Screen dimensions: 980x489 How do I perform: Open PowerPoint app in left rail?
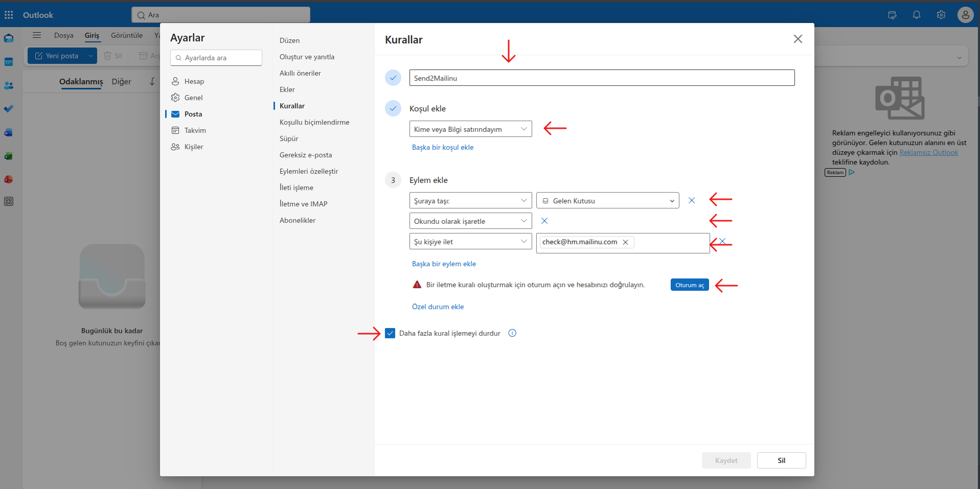click(x=9, y=179)
